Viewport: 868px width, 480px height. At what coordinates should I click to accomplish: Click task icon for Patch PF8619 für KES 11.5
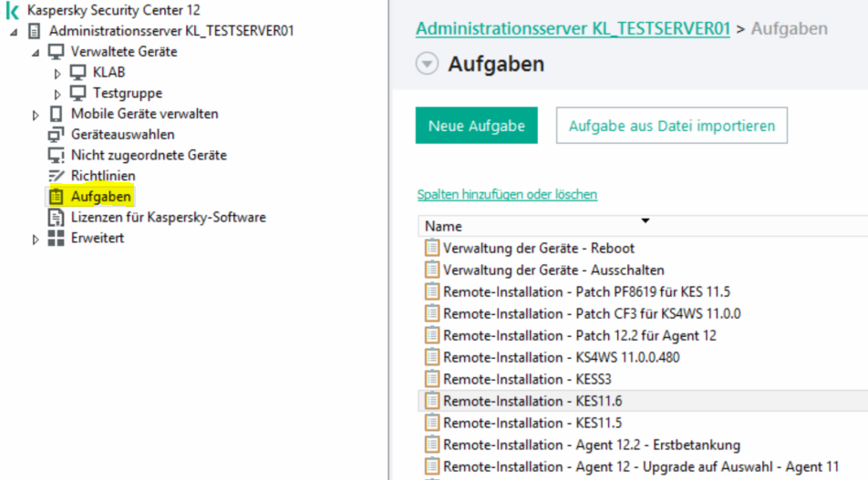coord(432,291)
